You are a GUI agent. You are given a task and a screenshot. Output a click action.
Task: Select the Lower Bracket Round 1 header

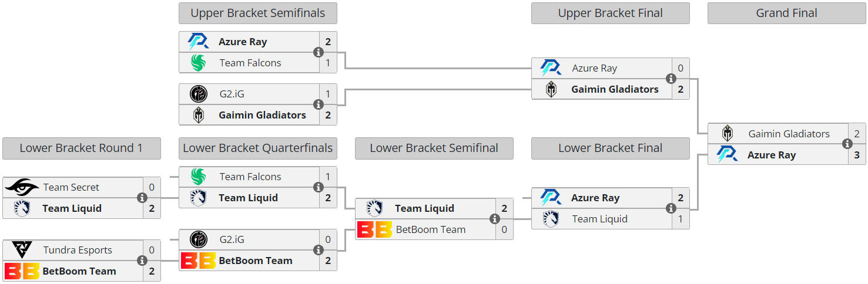[x=81, y=148]
